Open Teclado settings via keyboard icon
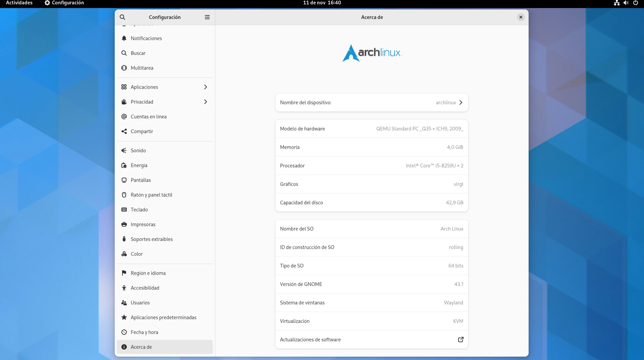The width and height of the screenshot is (644, 360). click(124, 210)
